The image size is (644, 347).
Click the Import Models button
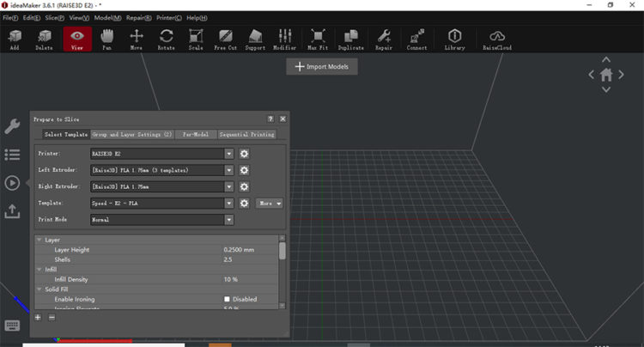pyautogui.click(x=322, y=66)
